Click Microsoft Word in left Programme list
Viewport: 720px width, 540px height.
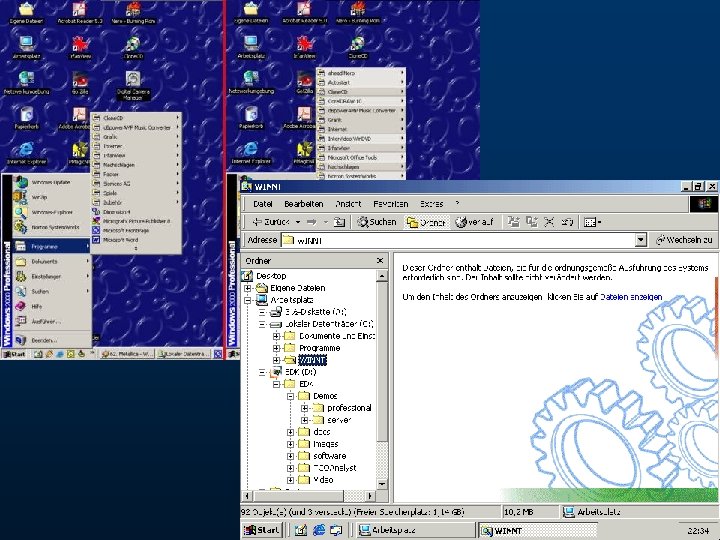pyautogui.click(x=136, y=240)
